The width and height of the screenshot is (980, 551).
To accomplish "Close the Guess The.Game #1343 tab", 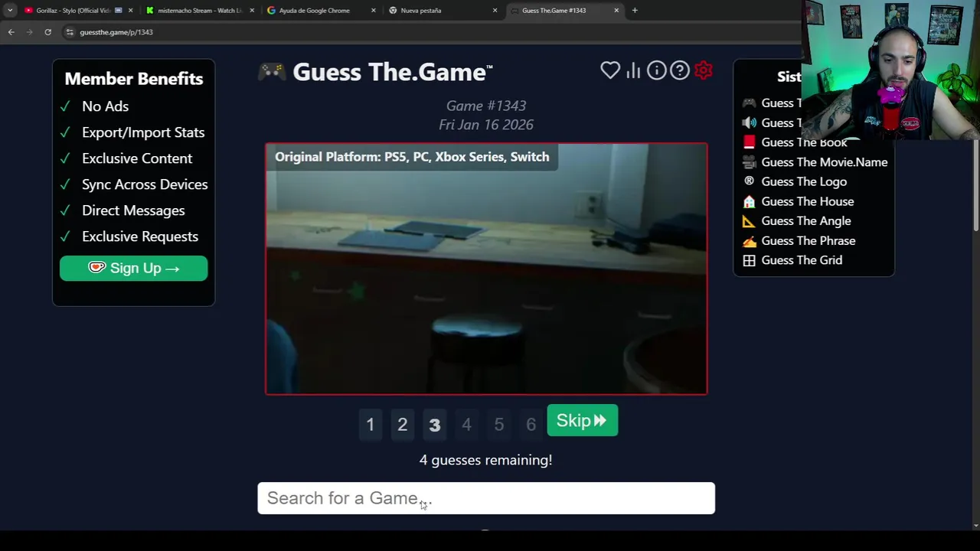I will (616, 11).
